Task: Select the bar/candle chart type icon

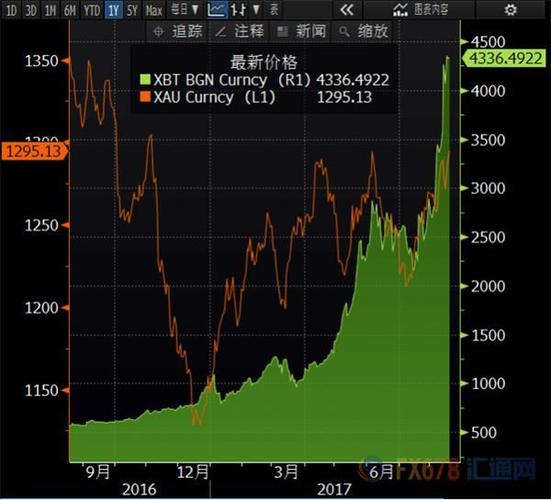Action: click(x=239, y=10)
